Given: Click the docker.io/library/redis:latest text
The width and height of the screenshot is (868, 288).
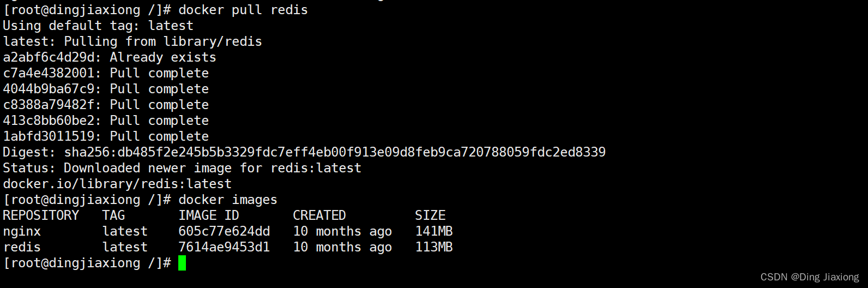Looking at the screenshot, I should click(117, 184).
